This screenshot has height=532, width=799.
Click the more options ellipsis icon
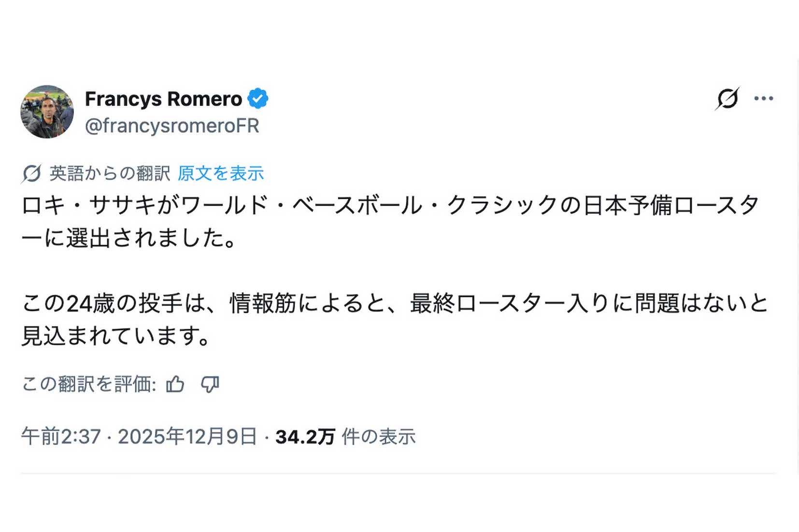[764, 98]
